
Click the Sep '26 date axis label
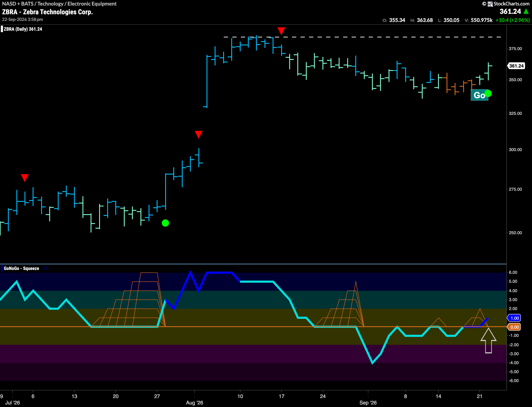point(368,403)
